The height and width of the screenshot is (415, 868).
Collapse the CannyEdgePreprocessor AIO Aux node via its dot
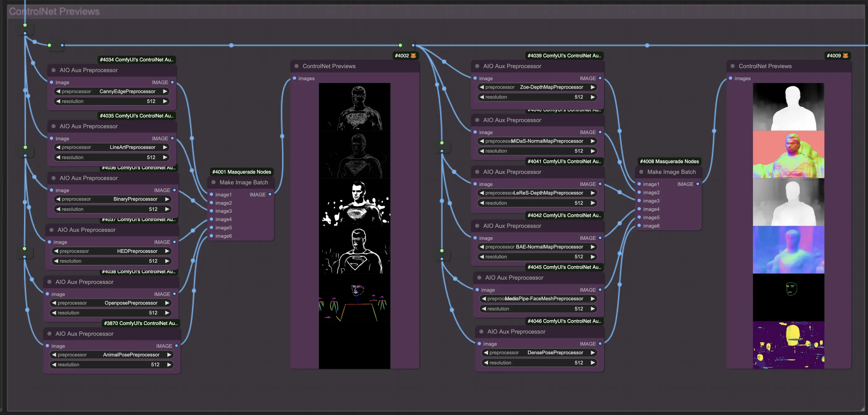click(x=54, y=70)
